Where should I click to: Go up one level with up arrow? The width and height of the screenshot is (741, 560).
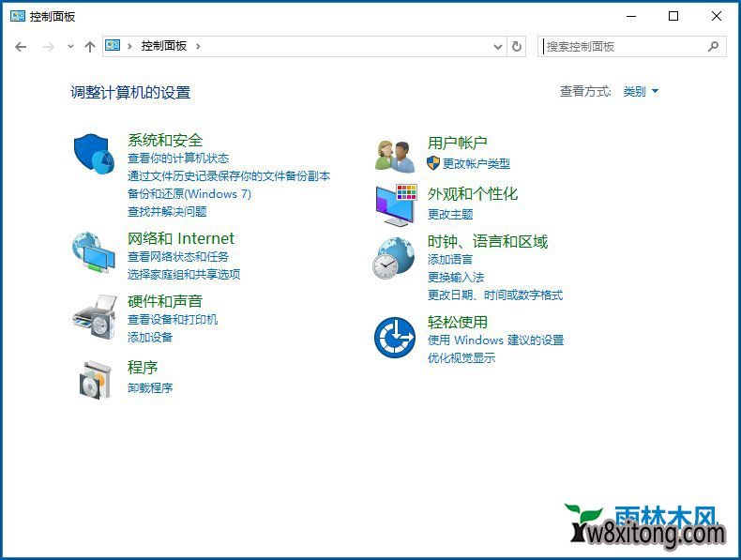pyautogui.click(x=90, y=46)
